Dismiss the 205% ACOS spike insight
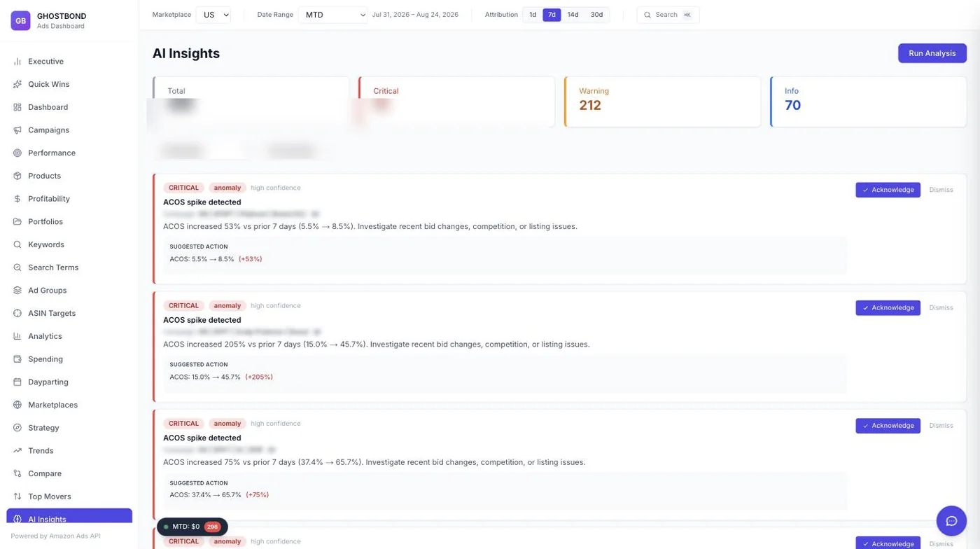The width and height of the screenshot is (980, 549). point(941,307)
